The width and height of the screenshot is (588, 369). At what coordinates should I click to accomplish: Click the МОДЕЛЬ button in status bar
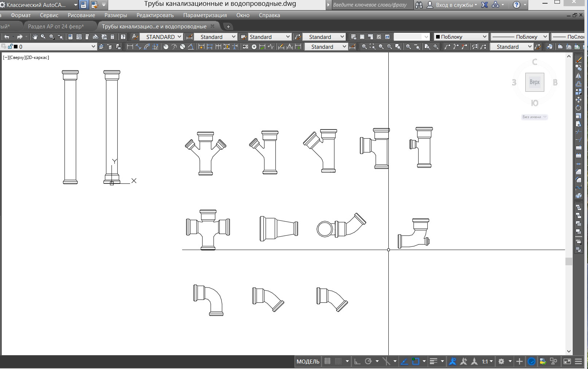pyautogui.click(x=308, y=361)
